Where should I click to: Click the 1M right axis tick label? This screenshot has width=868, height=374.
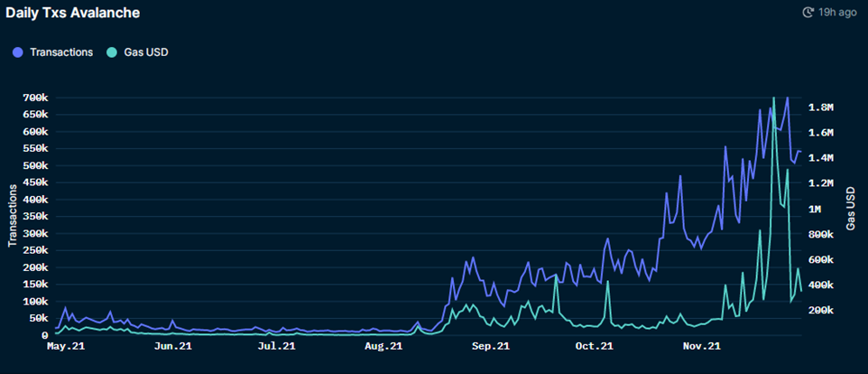(x=816, y=209)
